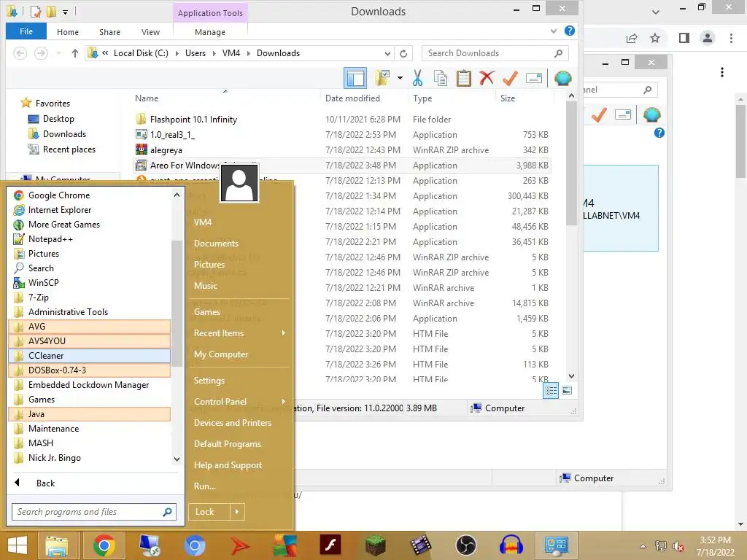The image size is (747, 560).
Task: Open the address bar history dropdown
Action: point(387,53)
